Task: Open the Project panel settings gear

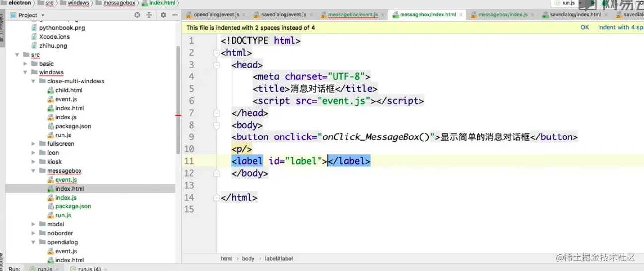Action: (x=163, y=15)
